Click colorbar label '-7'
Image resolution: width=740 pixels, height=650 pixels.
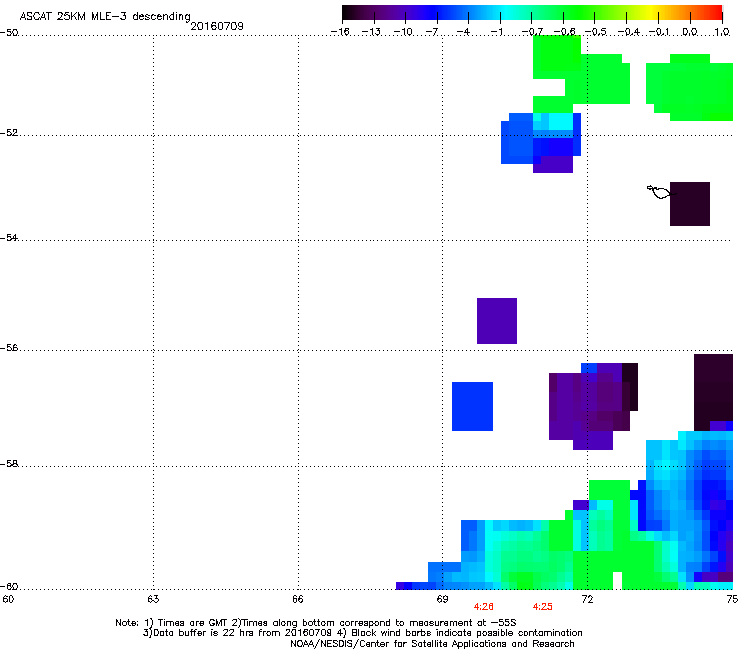(x=432, y=32)
